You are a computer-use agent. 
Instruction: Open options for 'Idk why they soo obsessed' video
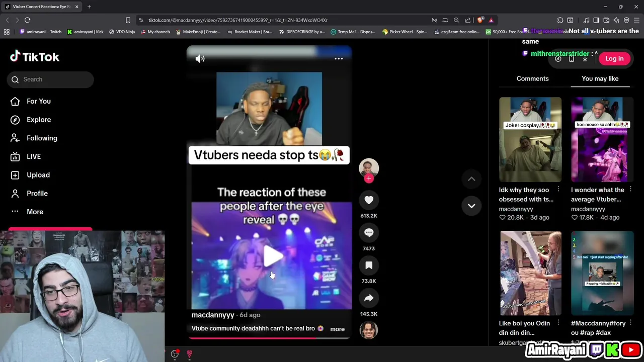coord(558,190)
